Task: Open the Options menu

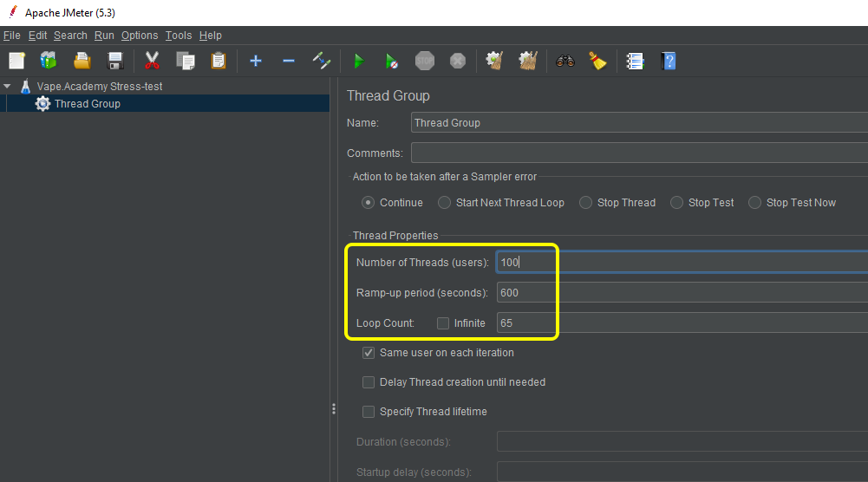Action: coord(140,36)
